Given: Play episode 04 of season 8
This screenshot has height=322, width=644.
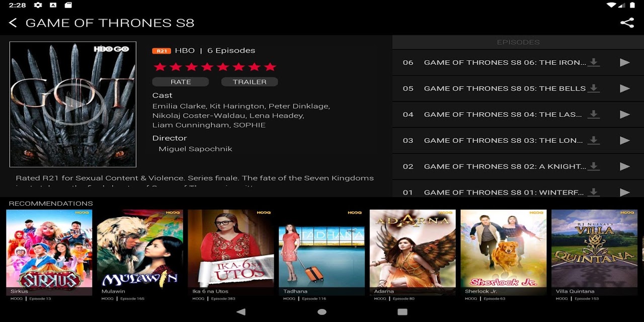Looking at the screenshot, I should (x=624, y=114).
